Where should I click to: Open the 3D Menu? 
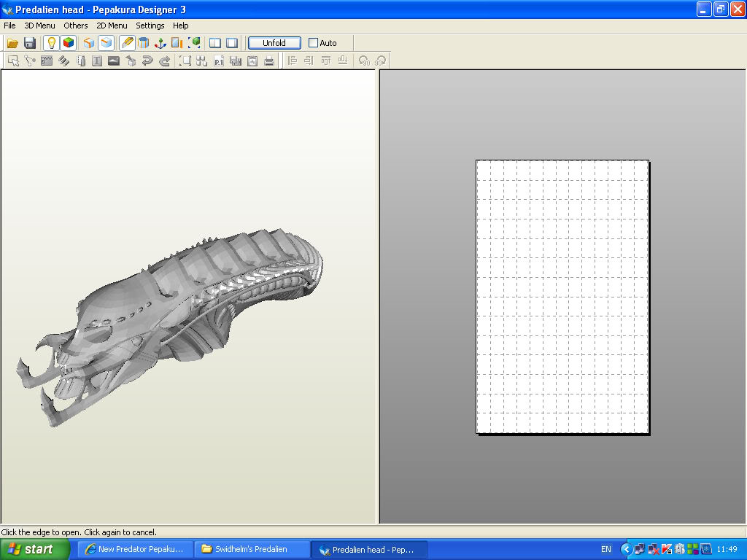(x=39, y=26)
